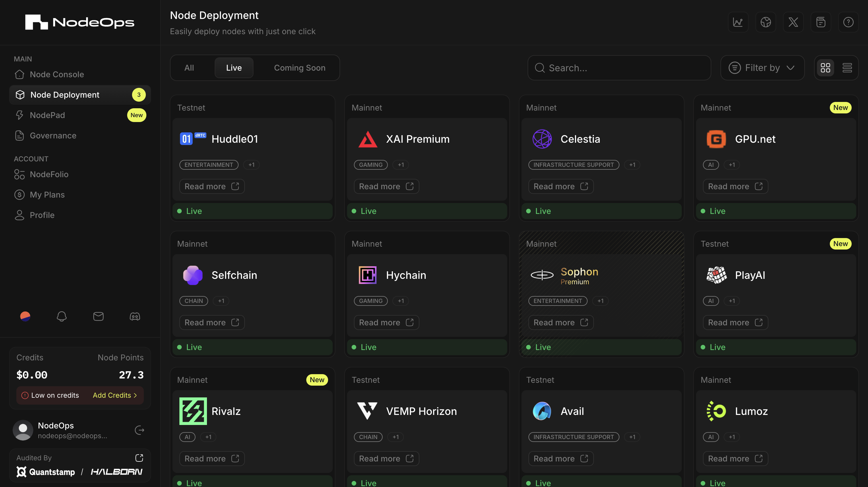The image size is (868, 487).
Task: Open Node Console in sidebar
Action: click(x=80, y=74)
